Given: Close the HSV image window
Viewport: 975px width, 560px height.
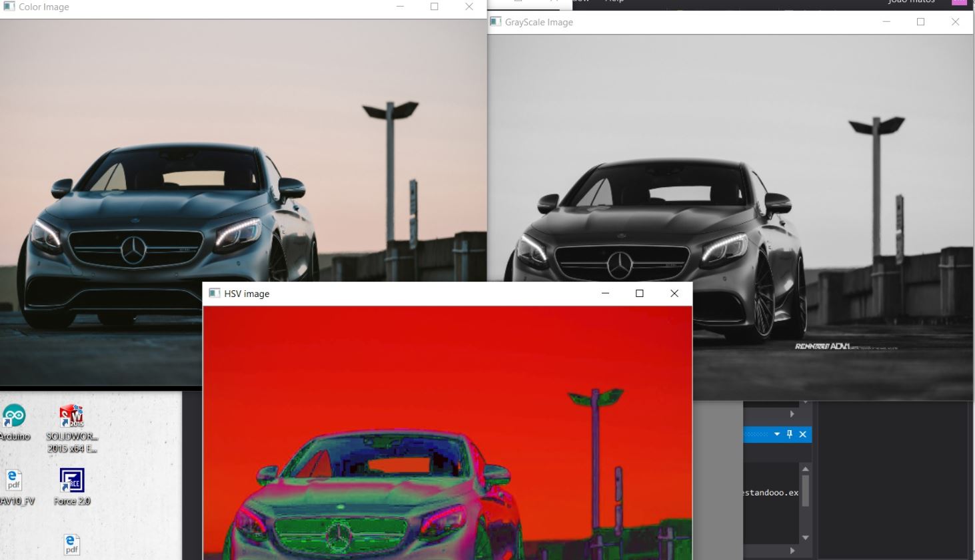Looking at the screenshot, I should pos(674,293).
